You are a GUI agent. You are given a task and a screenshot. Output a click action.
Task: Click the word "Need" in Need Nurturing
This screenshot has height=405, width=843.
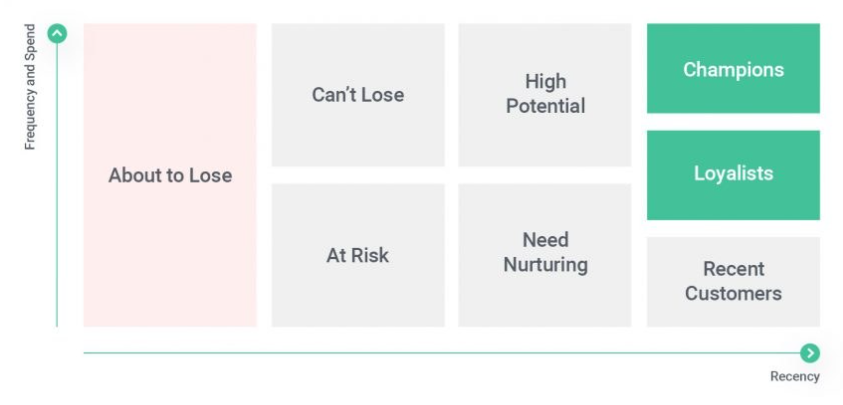pos(545,240)
